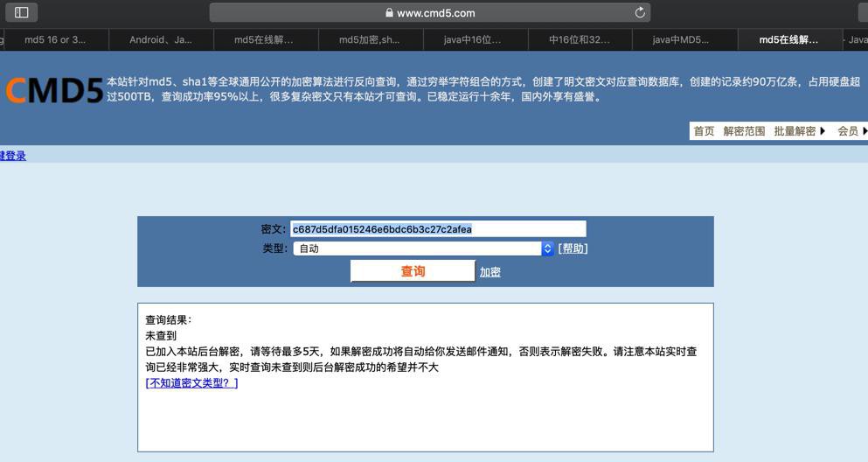Expand the 批量解密 menu
Screen dimensions: 868x462
[x=799, y=131]
